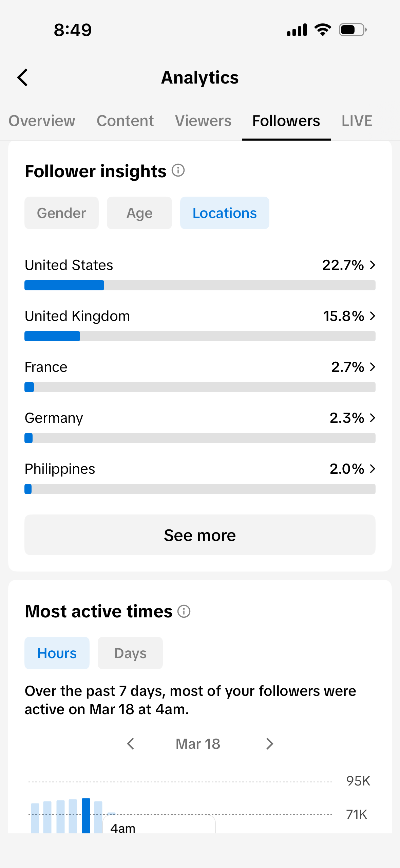
Task: Expand Philippines 2.0% details
Action: (x=200, y=477)
